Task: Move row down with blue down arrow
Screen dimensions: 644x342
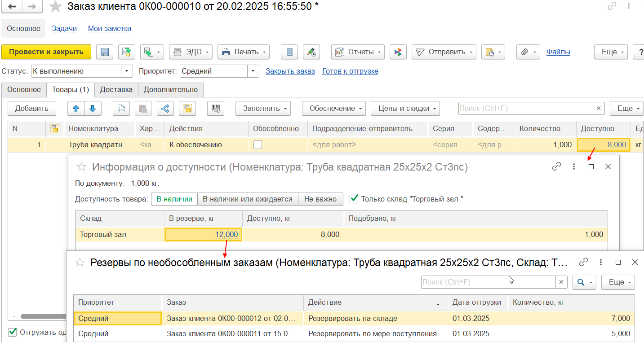Action: (x=93, y=108)
